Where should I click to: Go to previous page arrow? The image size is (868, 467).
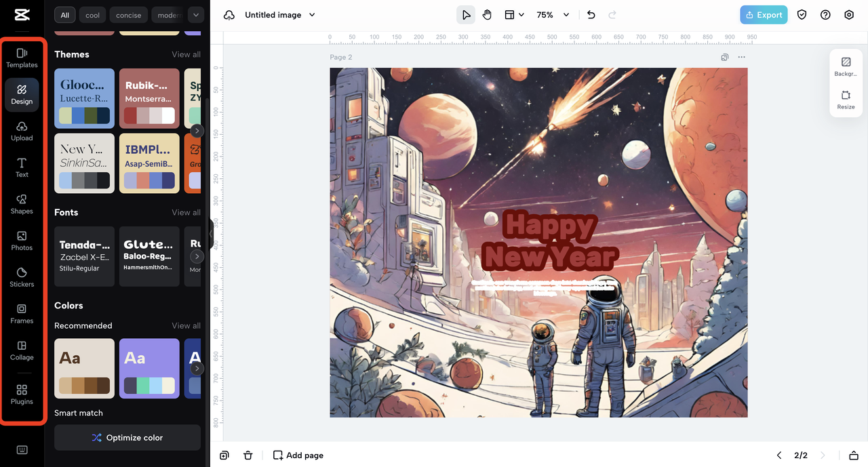coord(779,455)
